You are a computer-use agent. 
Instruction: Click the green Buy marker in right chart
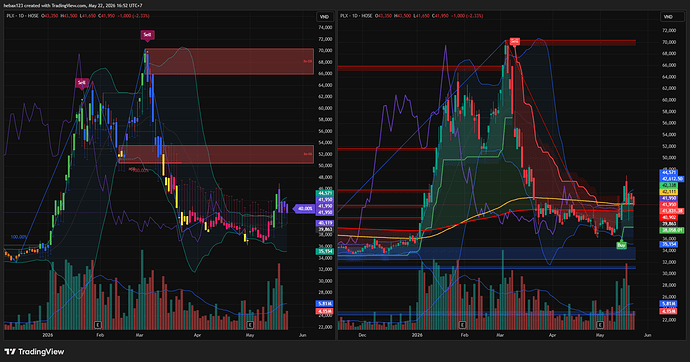tap(621, 245)
